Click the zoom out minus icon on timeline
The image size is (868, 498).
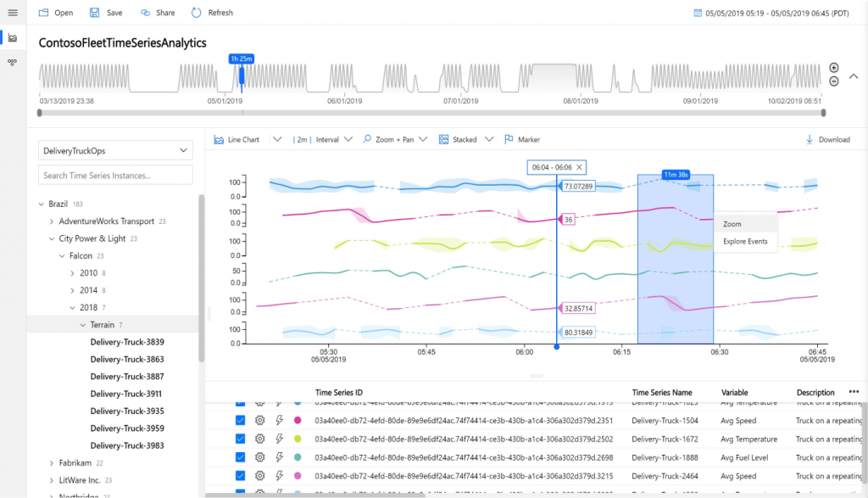click(833, 81)
